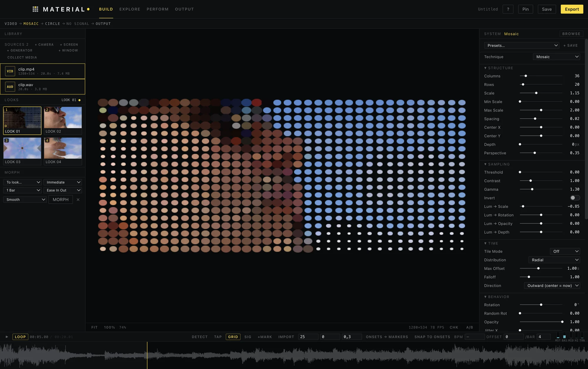Click the BROWSE button in the System panel

pyautogui.click(x=571, y=34)
